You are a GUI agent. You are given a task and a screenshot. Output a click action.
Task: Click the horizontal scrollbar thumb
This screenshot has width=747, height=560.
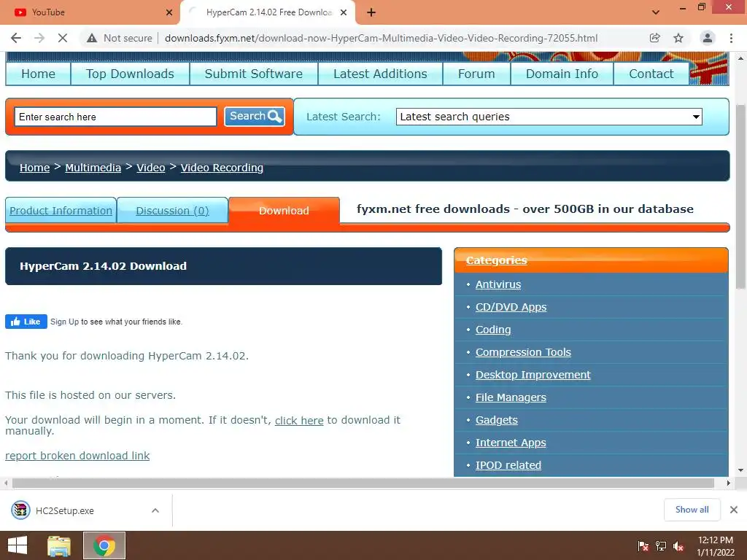click(363, 483)
